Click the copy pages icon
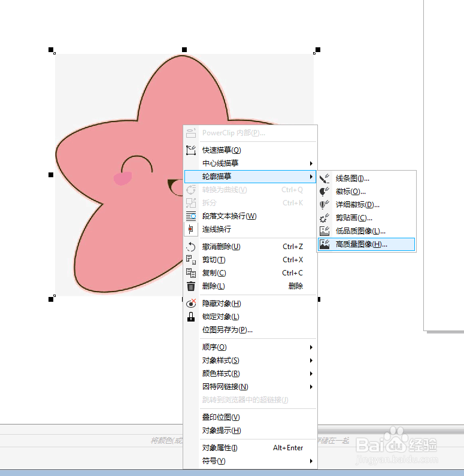This screenshot has width=464, height=476. point(191,273)
